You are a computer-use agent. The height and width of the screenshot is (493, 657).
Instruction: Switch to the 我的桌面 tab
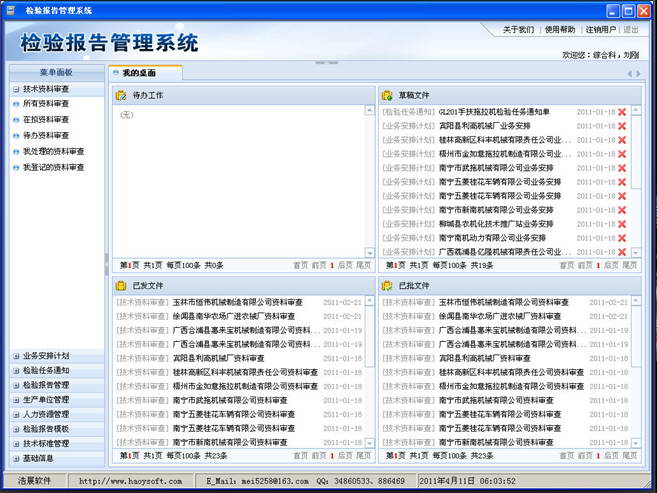click(145, 73)
